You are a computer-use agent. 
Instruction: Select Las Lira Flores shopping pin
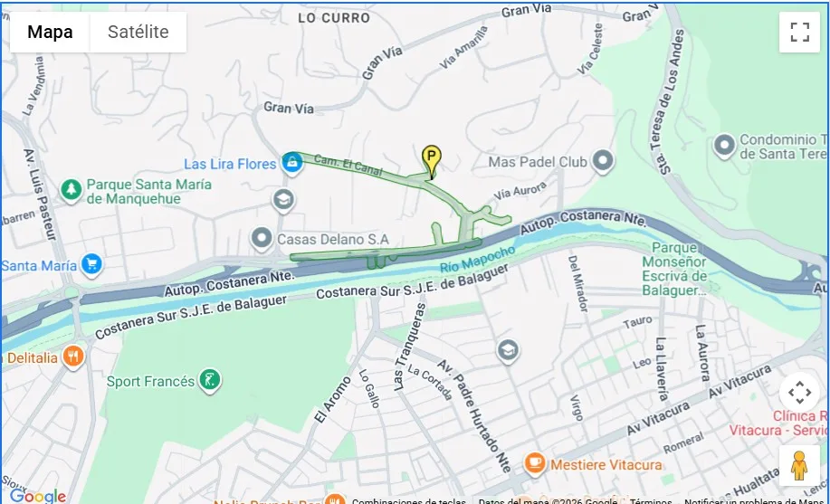pos(291,164)
